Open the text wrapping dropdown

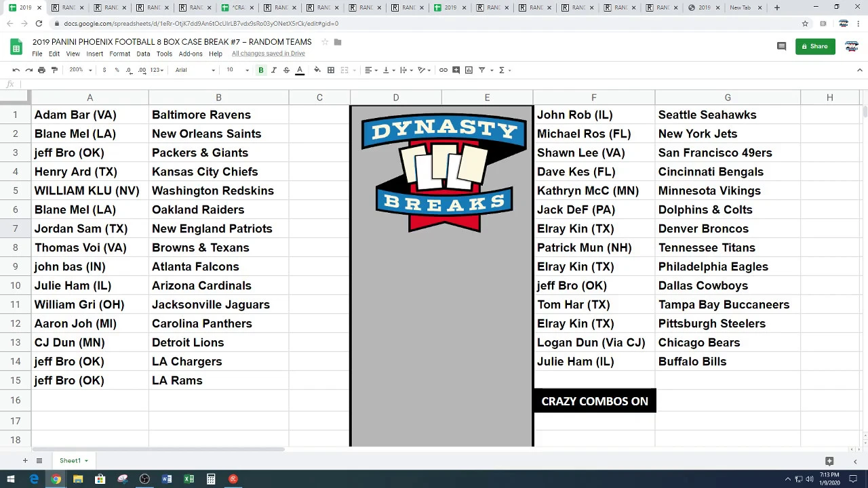click(406, 70)
